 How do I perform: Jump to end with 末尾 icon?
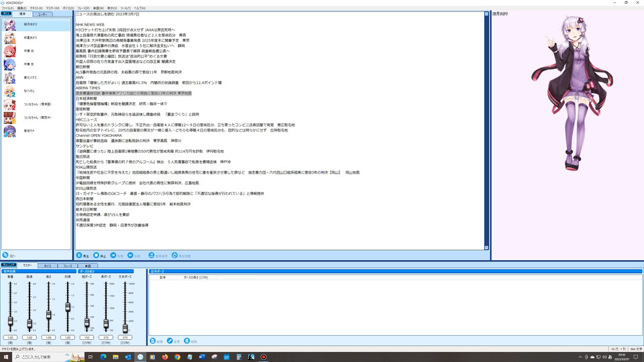tap(130, 255)
